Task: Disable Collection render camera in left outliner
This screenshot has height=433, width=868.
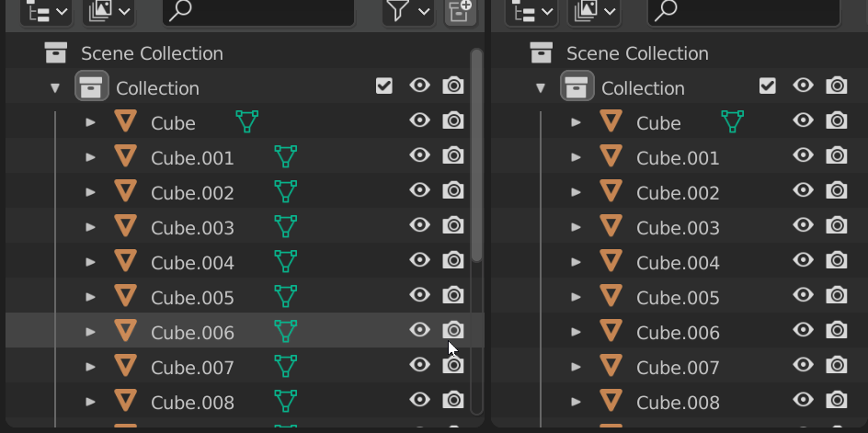Action: coord(452,85)
